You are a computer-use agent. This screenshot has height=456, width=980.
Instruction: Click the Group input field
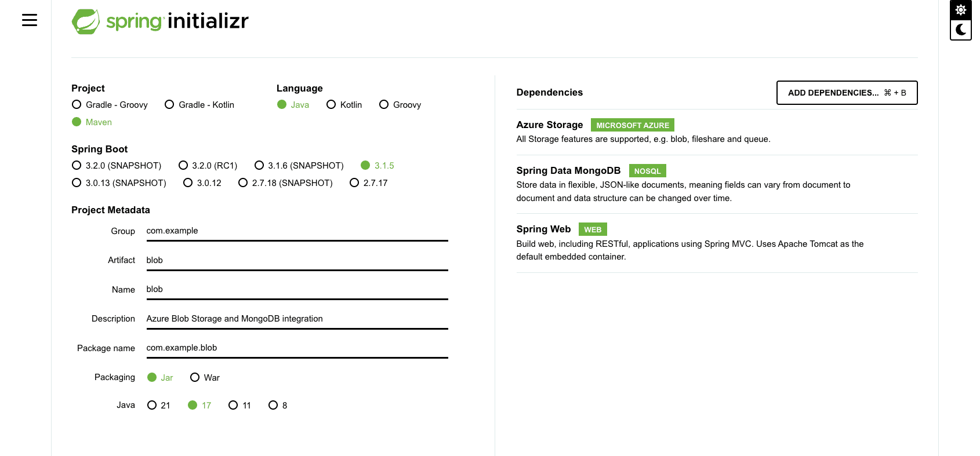pos(297,231)
